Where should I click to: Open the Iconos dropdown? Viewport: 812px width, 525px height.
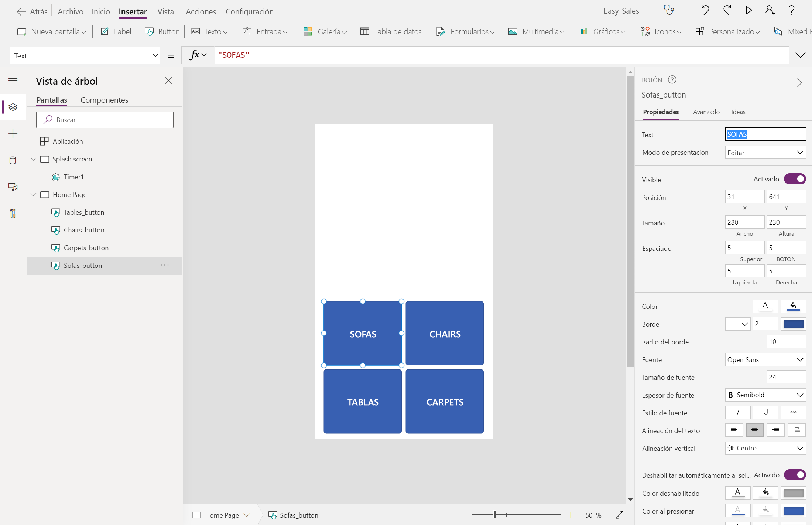(661, 31)
